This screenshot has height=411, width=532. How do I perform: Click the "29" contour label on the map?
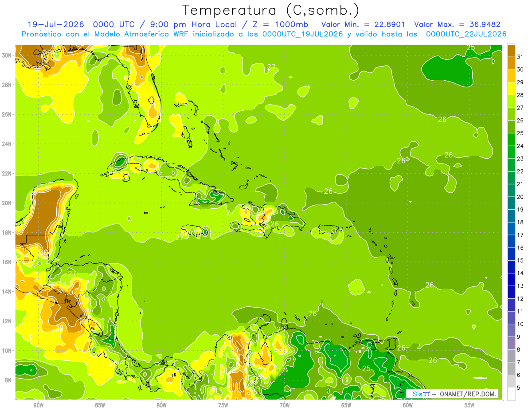pos(59,329)
